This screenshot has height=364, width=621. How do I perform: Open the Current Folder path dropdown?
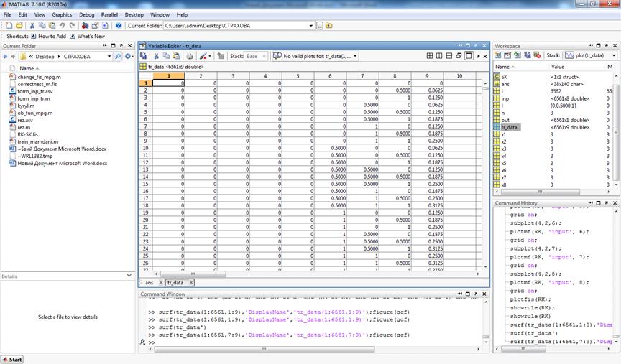click(310, 25)
